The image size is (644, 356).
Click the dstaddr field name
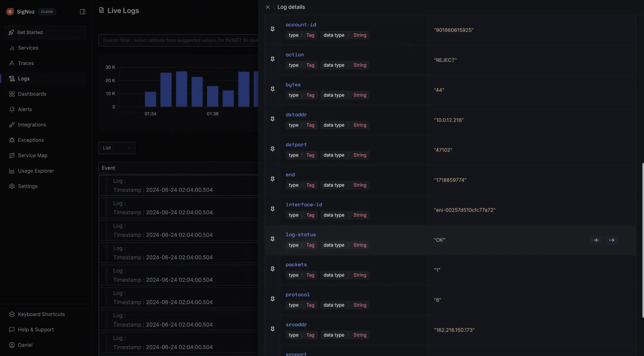pyautogui.click(x=296, y=115)
